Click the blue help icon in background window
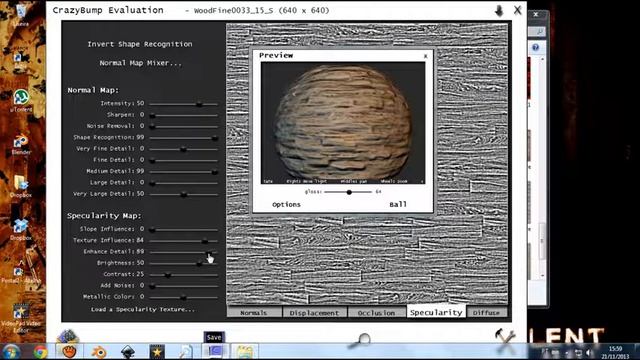 click(x=536, y=48)
